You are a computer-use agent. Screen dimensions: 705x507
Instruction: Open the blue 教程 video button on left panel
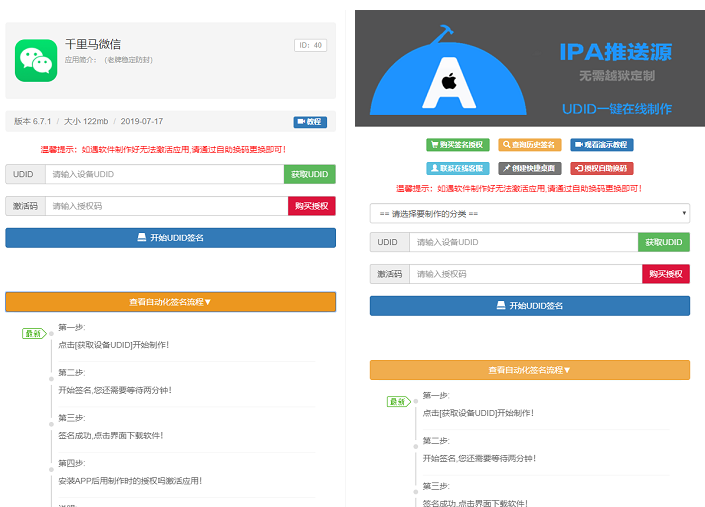click(310, 122)
